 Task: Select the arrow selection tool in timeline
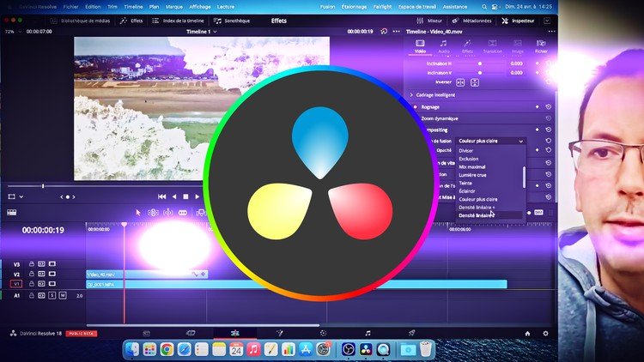(x=138, y=212)
